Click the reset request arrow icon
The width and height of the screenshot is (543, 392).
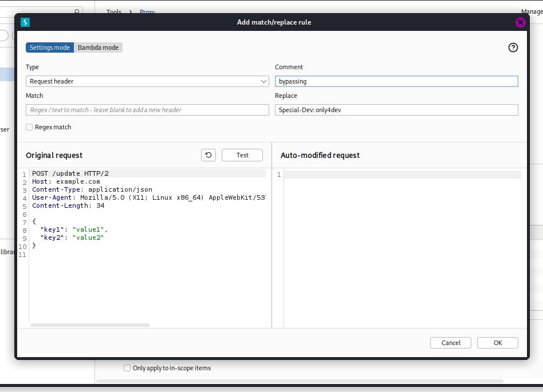(x=208, y=155)
